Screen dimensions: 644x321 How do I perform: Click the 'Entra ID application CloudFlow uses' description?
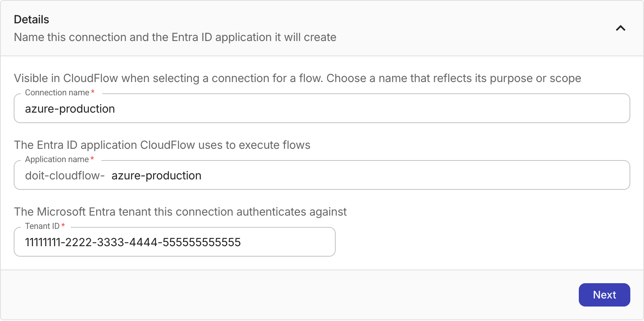162,145
